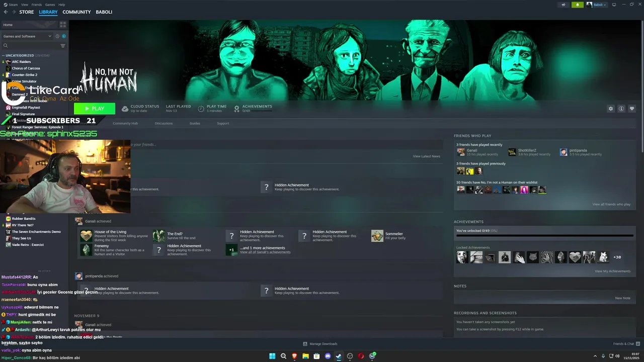The width and height of the screenshot is (644, 362).
Task: Click the green PLAY button
Action: pyautogui.click(x=95, y=109)
